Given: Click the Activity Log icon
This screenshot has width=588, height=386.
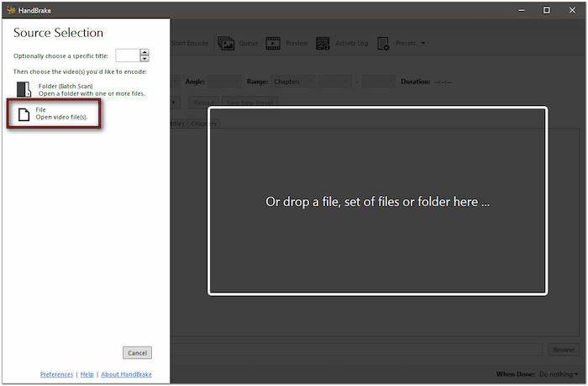Looking at the screenshot, I should click(x=323, y=44).
